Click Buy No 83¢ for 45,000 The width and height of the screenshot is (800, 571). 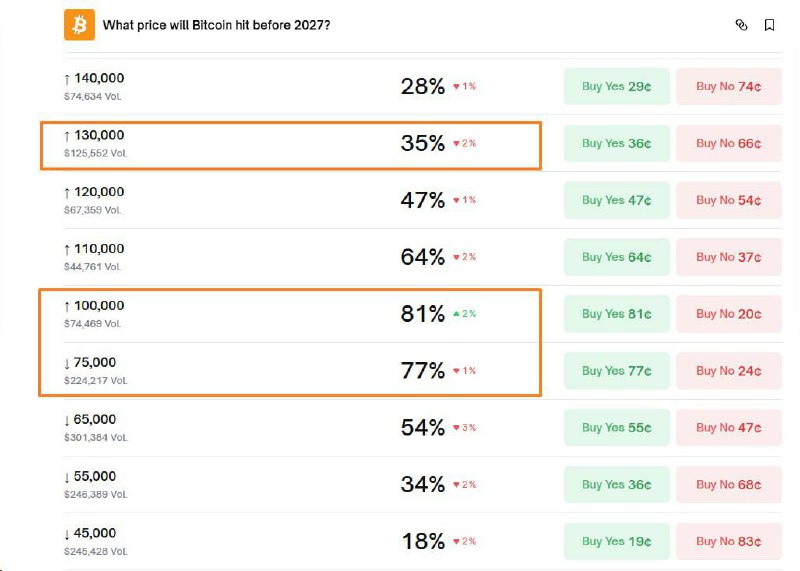pos(728,542)
